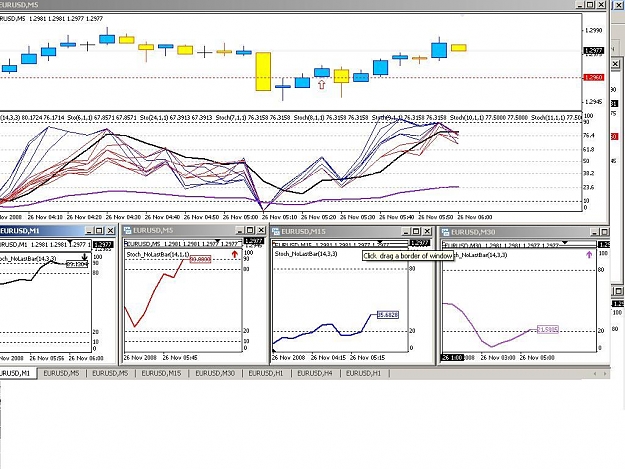This screenshot has height=469, width=625.
Task: Click the 1.2990 price on the main chart scale
Action: (594, 30)
